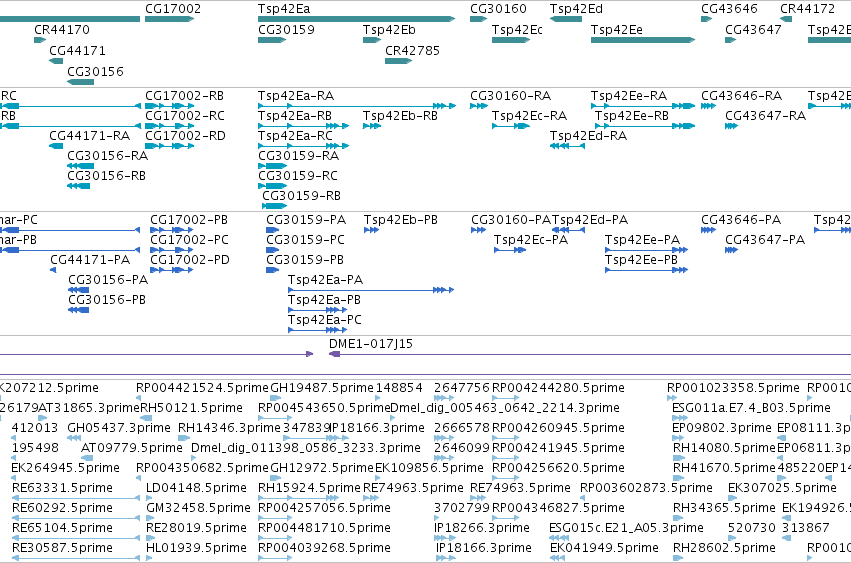
Task: Select protein CG30156-PB
Action: tap(107, 300)
